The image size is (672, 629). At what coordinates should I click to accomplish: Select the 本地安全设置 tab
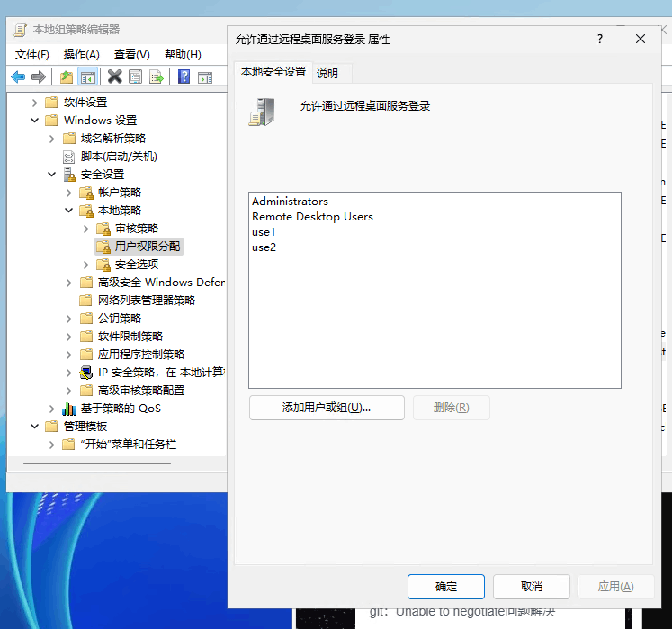click(273, 72)
